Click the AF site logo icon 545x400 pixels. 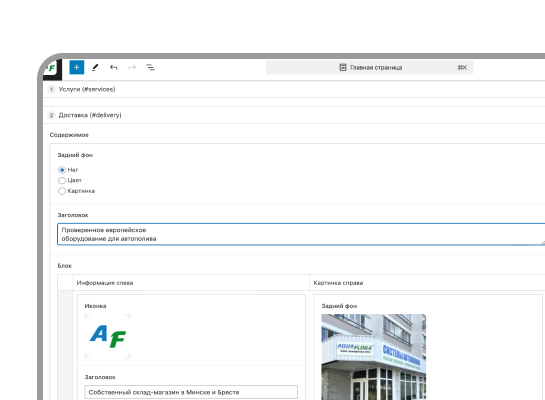tap(51, 68)
